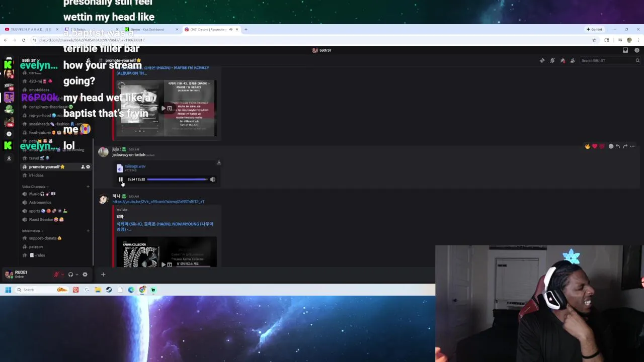This screenshot has width=644, height=362.
Task: Open the Threads icon in channel header
Action: (542, 60)
